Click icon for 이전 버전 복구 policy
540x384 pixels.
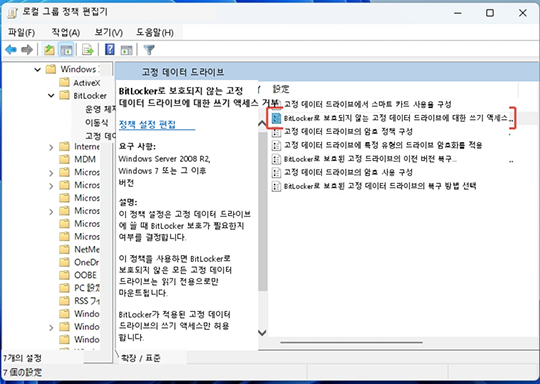[x=276, y=159]
